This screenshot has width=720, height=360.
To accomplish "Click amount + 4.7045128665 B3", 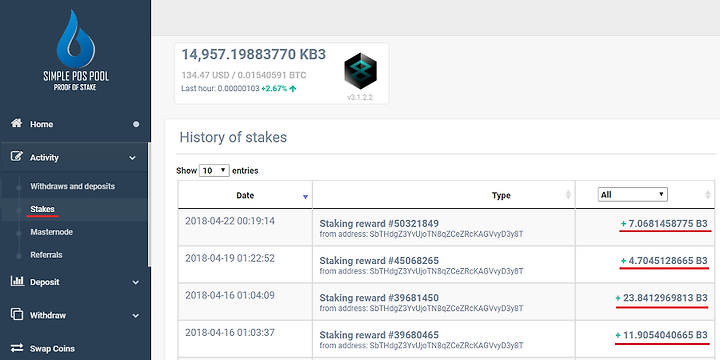I will 664,261.
